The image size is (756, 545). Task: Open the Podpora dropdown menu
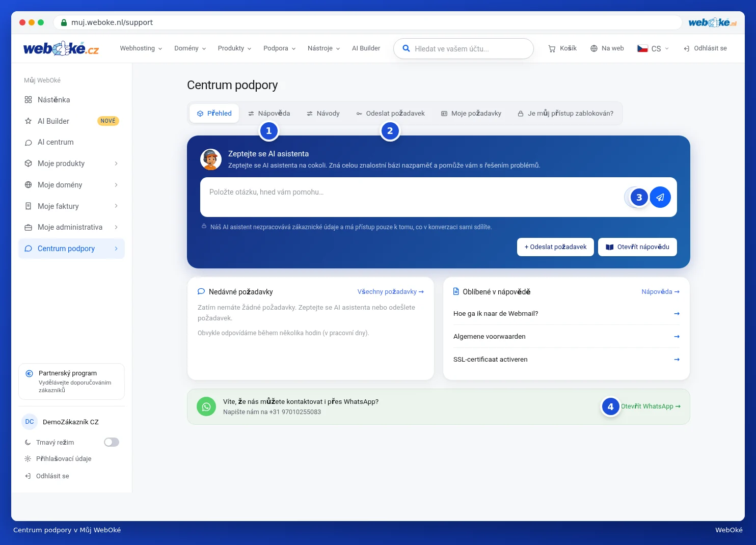pos(279,48)
